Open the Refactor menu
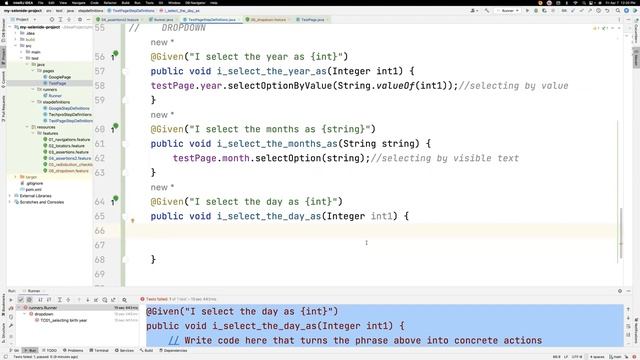 pyautogui.click(x=110, y=3)
